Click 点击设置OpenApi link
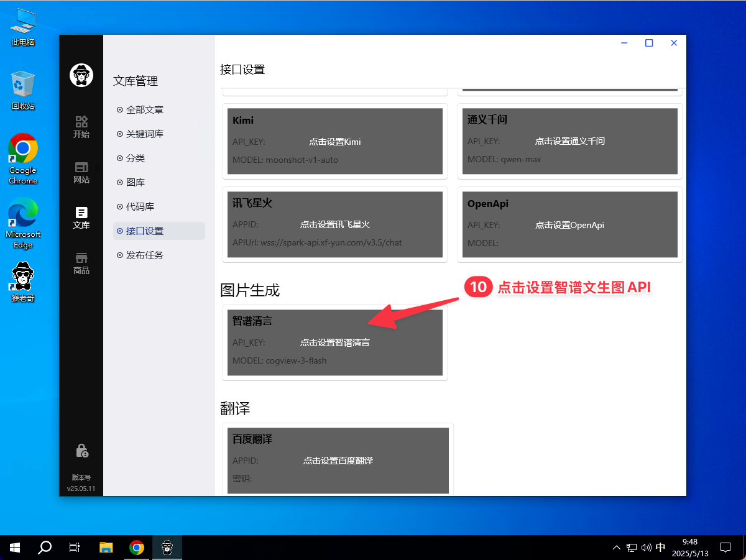 (x=570, y=225)
